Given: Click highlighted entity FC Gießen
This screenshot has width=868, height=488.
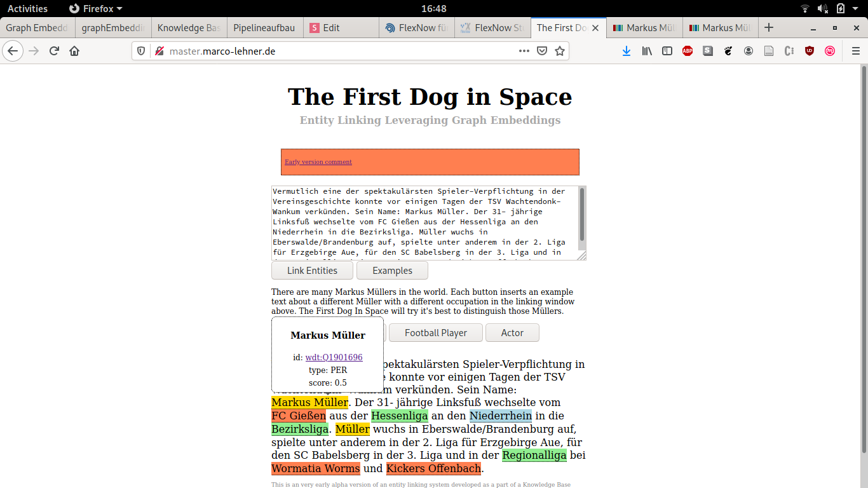Looking at the screenshot, I should coord(299,416).
